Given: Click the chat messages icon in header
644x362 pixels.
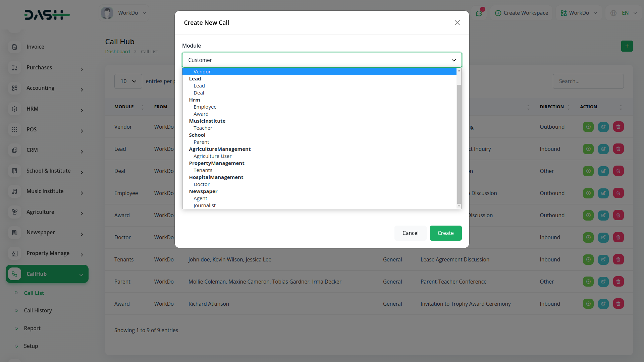Looking at the screenshot, I should click(x=479, y=13).
